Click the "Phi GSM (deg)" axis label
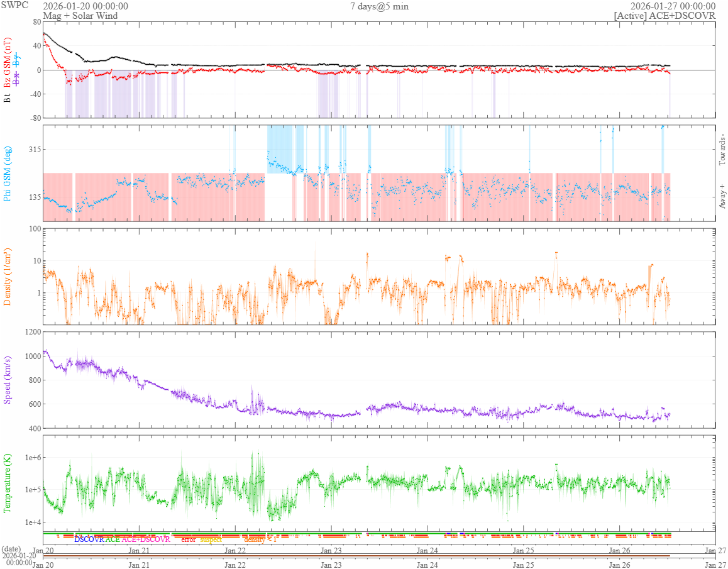Screen dimensions: 728x569 [8, 172]
